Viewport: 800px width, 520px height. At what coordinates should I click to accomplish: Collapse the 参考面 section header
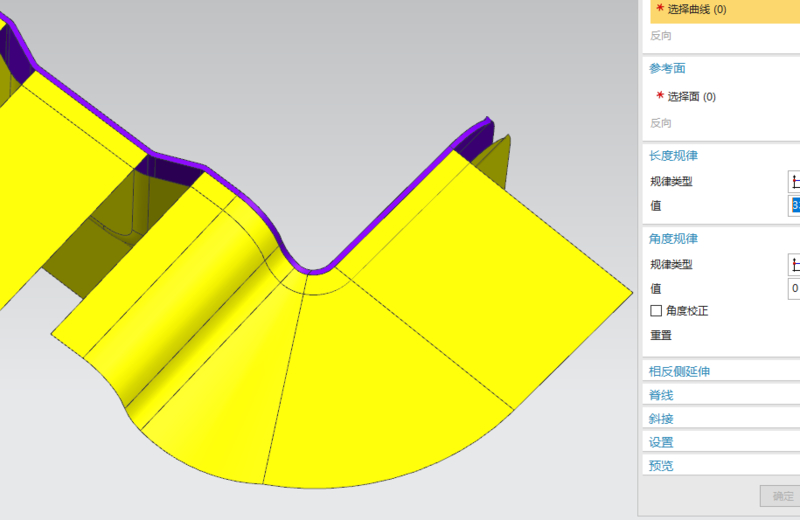(667, 68)
